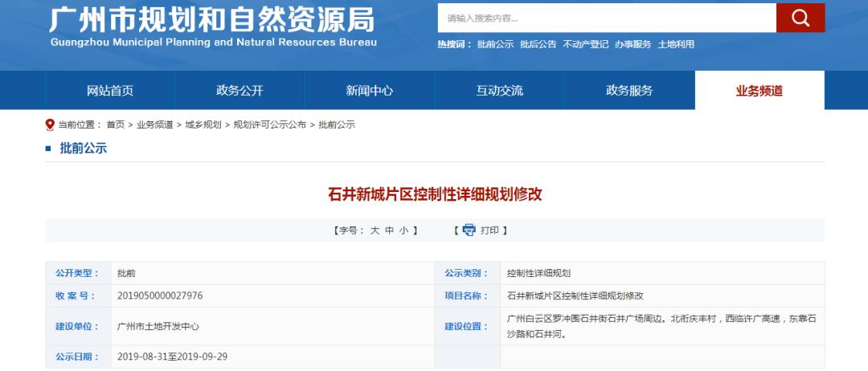868x371 pixels.
Task: Open the 新闻中心 navigation tab
Action: (x=370, y=91)
